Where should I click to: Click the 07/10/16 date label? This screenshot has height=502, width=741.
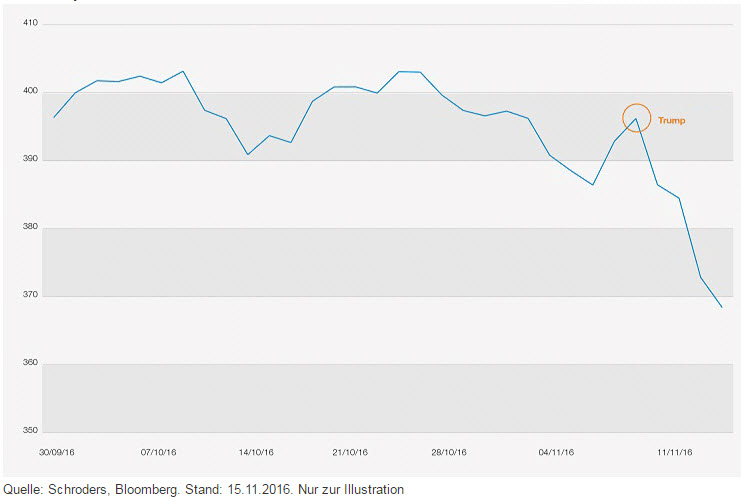[159, 452]
